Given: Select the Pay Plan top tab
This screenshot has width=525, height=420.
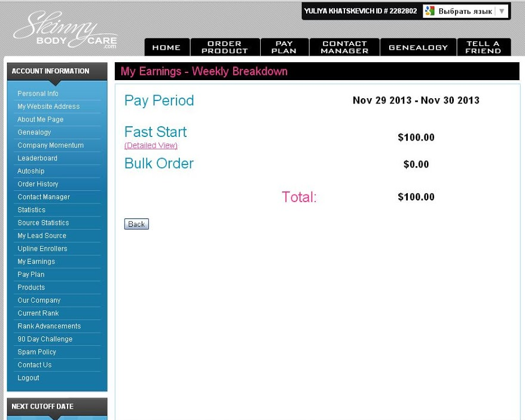Looking at the screenshot, I should click(284, 47).
